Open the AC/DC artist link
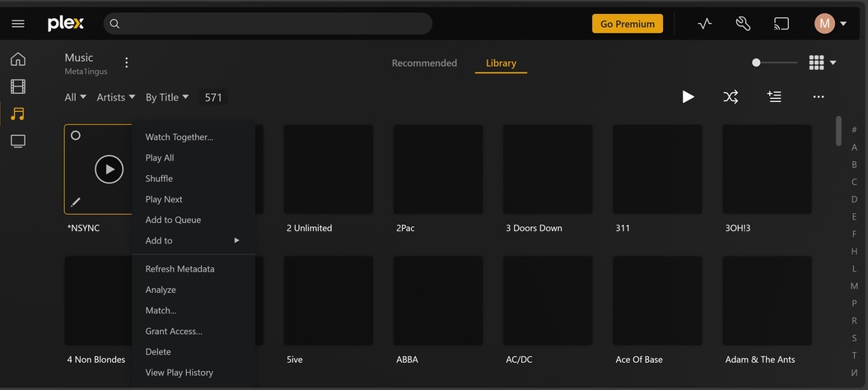Image resolution: width=868 pixels, height=390 pixels. 520,360
